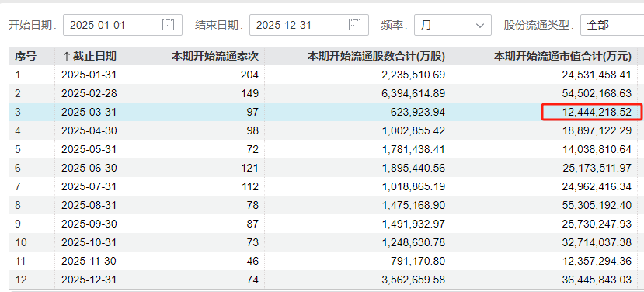
Task: Click the market value 12,444,218.52
Action: tap(597, 112)
